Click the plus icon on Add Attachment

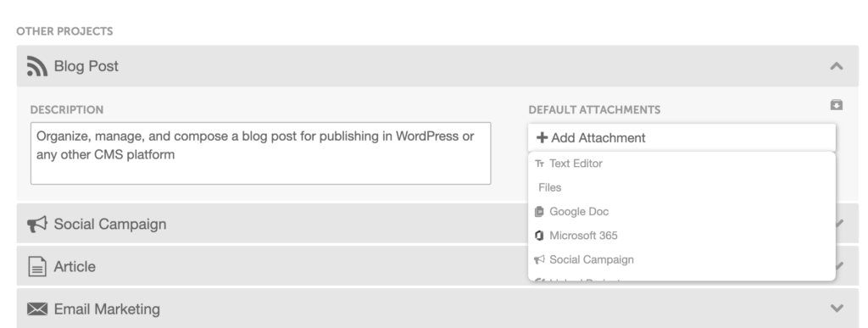[x=542, y=138]
